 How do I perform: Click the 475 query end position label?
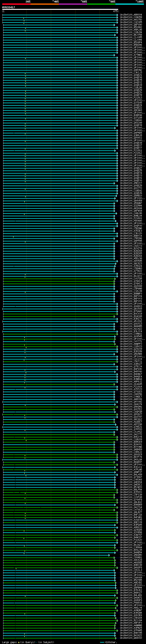click(115, 11)
